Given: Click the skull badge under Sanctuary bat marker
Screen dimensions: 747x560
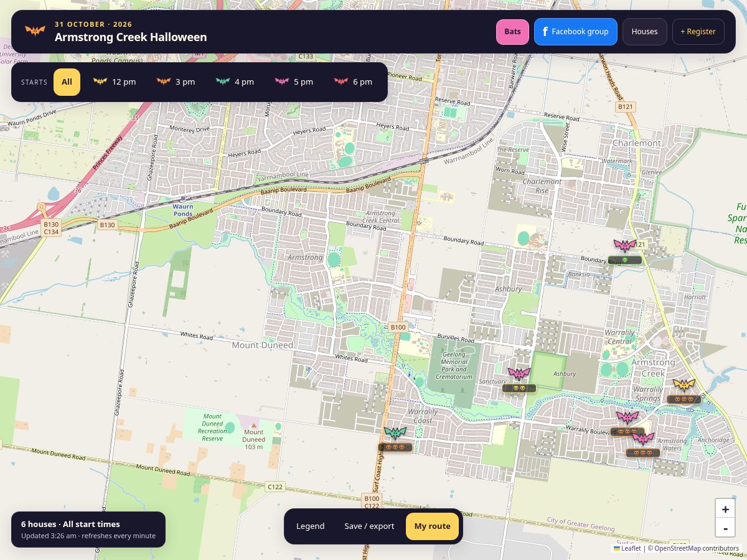Looking at the screenshot, I should (x=519, y=388).
